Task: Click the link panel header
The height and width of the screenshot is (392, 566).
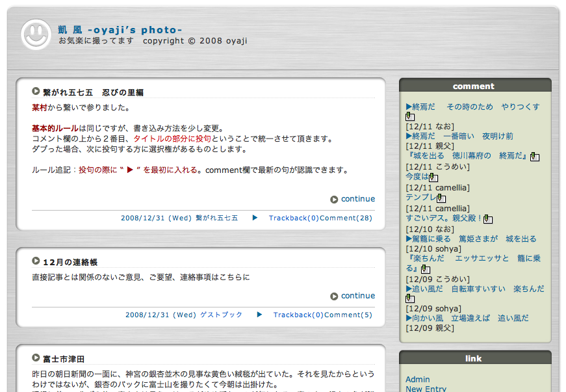Action: (x=475, y=358)
